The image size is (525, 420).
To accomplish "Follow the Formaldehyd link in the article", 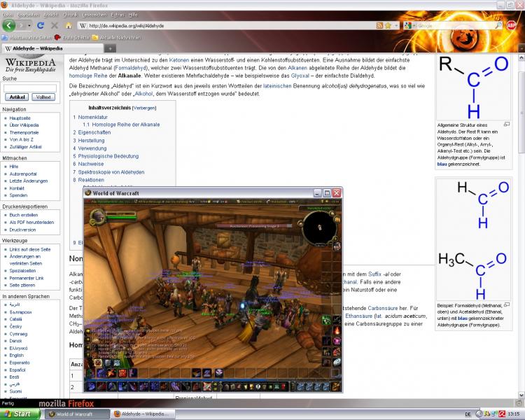I will pos(131,68).
